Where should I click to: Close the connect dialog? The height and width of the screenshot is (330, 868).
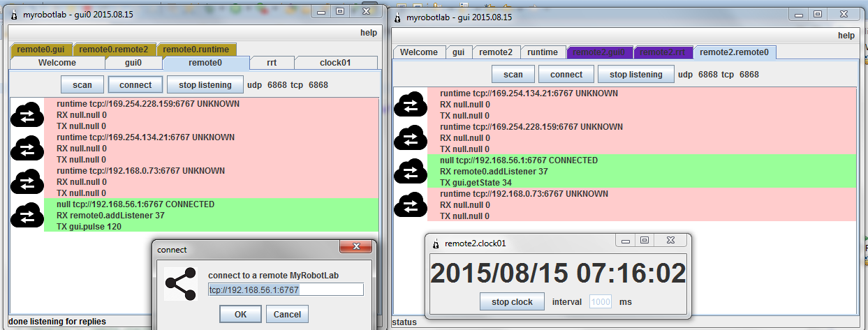pyautogui.click(x=357, y=248)
